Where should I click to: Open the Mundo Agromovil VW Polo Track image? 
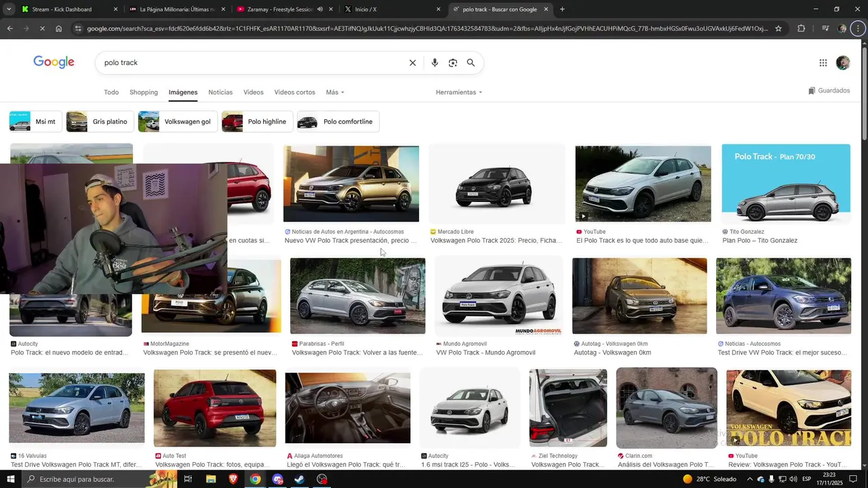pyautogui.click(x=498, y=297)
